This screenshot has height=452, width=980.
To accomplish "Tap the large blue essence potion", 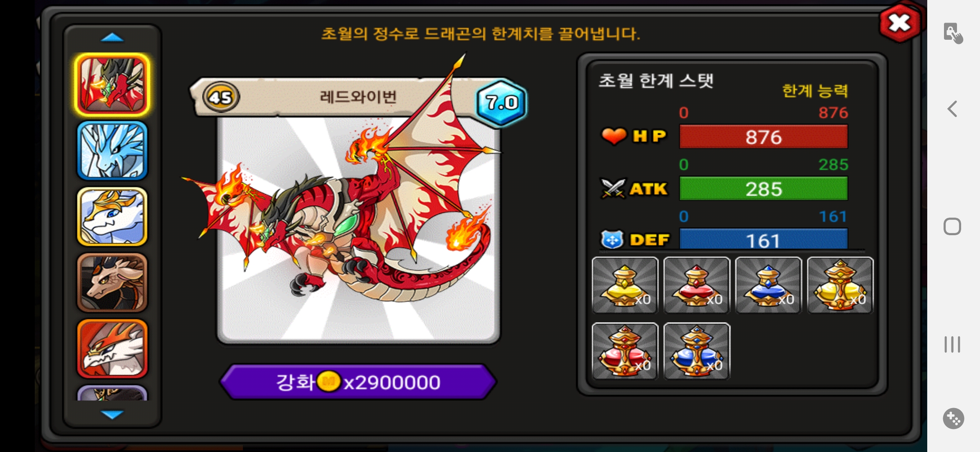I will pos(697,351).
